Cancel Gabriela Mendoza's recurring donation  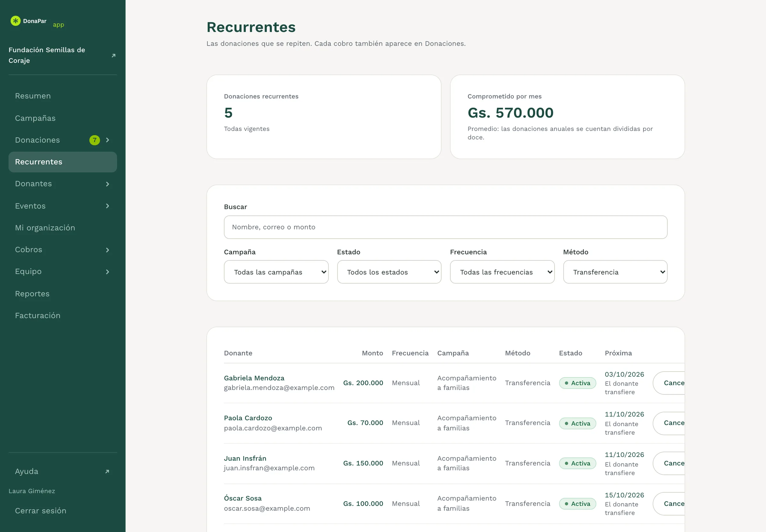point(669,383)
